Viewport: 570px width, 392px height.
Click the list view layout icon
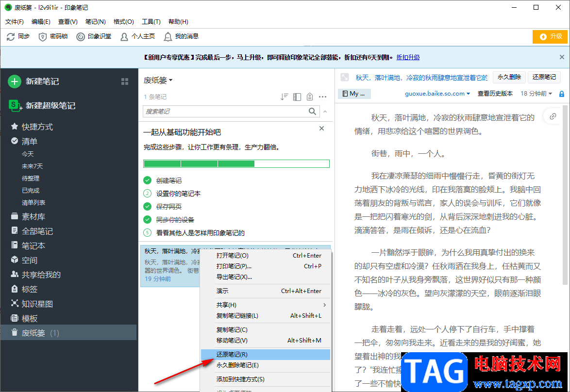click(x=297, y=97)
